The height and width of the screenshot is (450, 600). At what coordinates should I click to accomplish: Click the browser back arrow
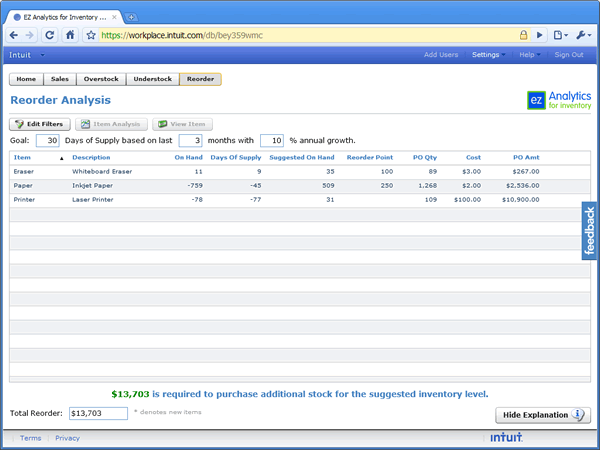(x=12, y=34)
